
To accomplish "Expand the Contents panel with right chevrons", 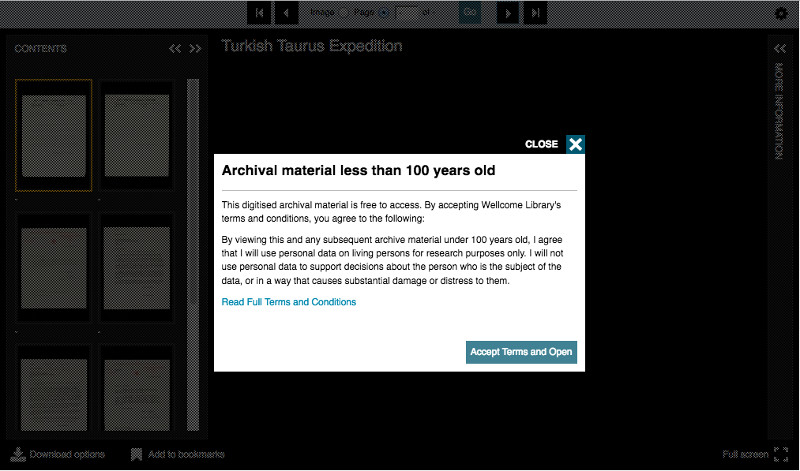I will [195, 48].
